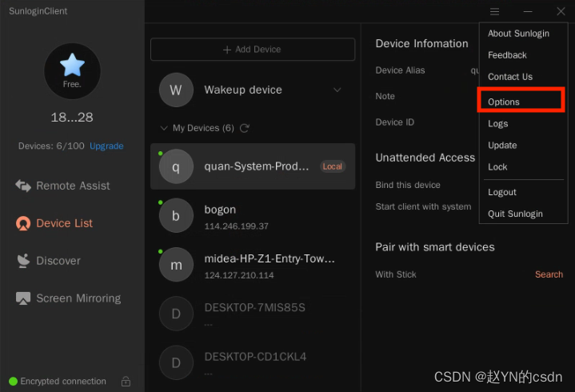Click the Bind this device label
575x392 pixels.
408,185
